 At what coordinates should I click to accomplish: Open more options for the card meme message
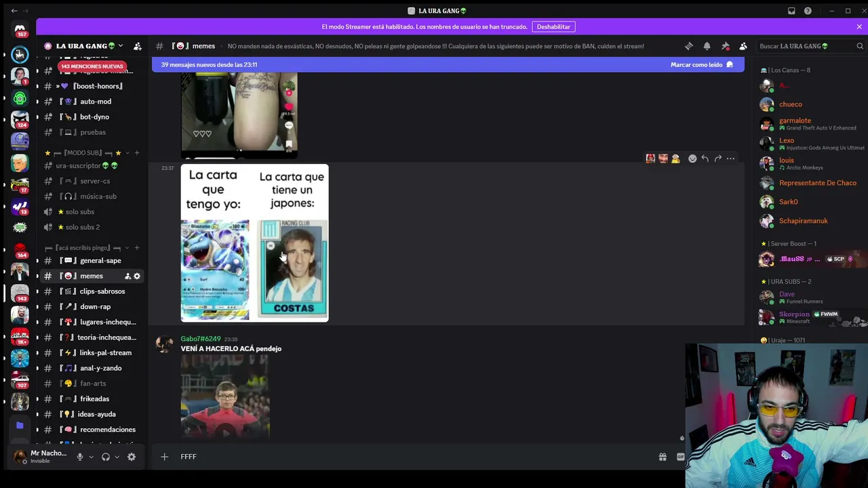pyautogui.click(x=730, y=159)
